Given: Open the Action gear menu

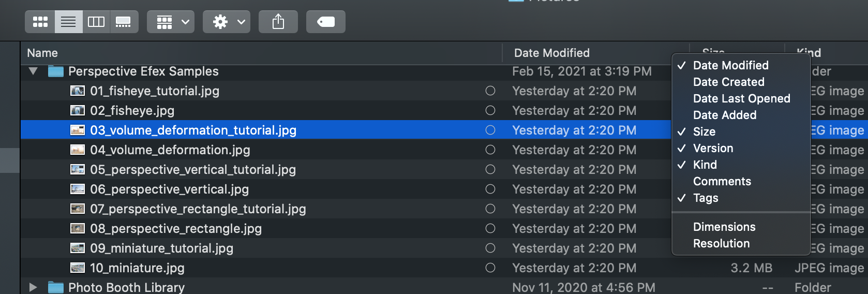Looking at the screenshot, I should (226, 22).
